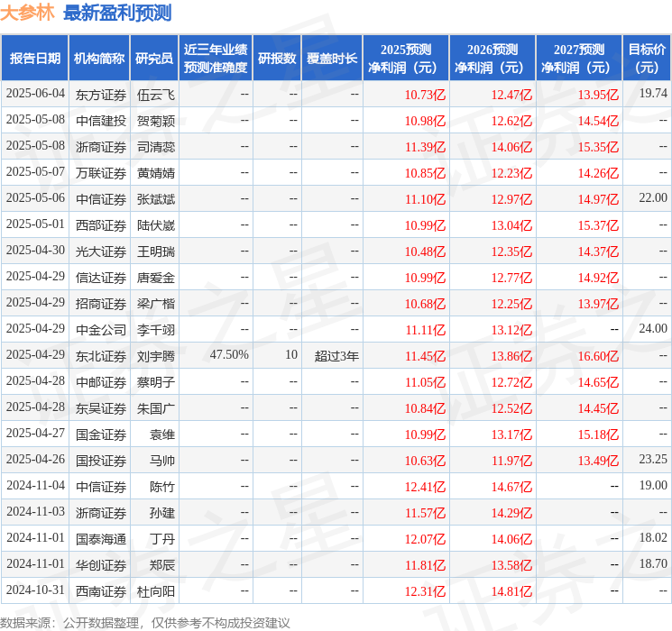Click accuracy value 47.50%
The height and width of the screenshot is (631, 672).
229,354
